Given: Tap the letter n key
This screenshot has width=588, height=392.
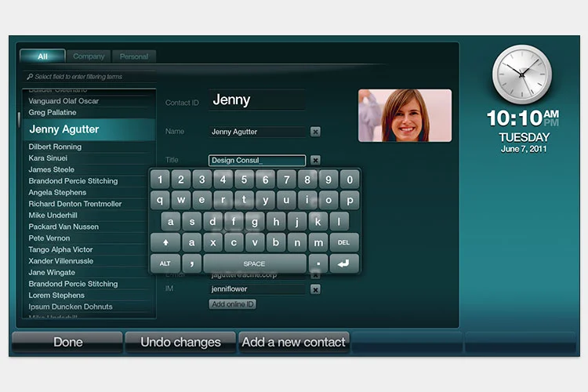Looking at the screenshot, I should (297, 243).
